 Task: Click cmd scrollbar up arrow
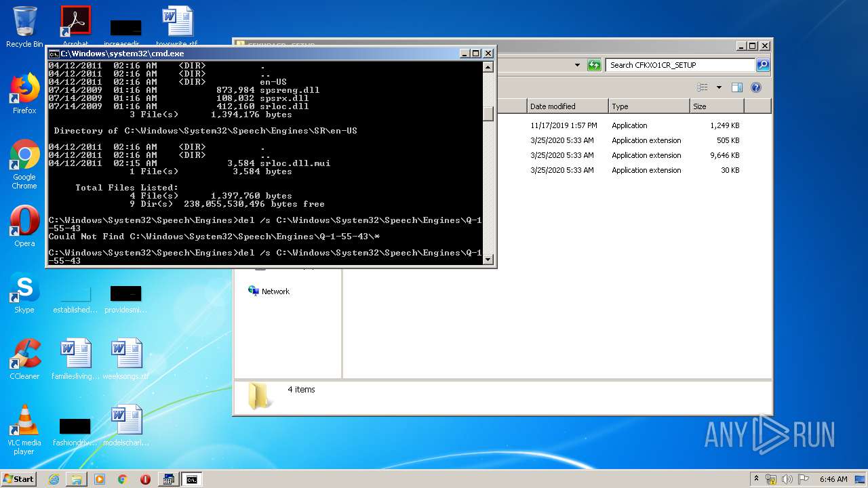point(488,67)
